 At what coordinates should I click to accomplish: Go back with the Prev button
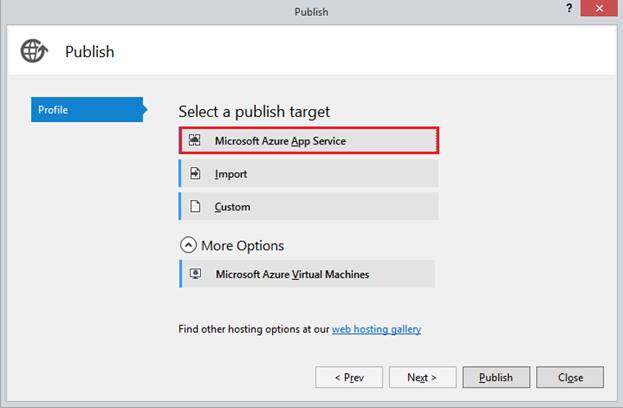pyautogui.click(x=349, y=377)
